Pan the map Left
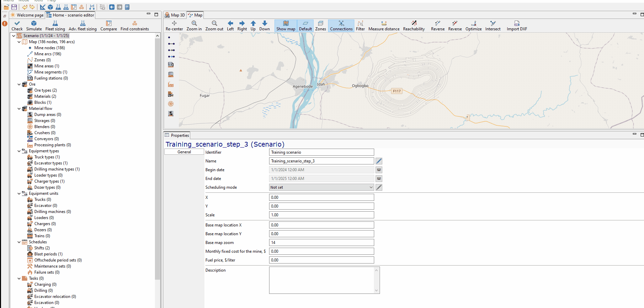 [230, 26]
